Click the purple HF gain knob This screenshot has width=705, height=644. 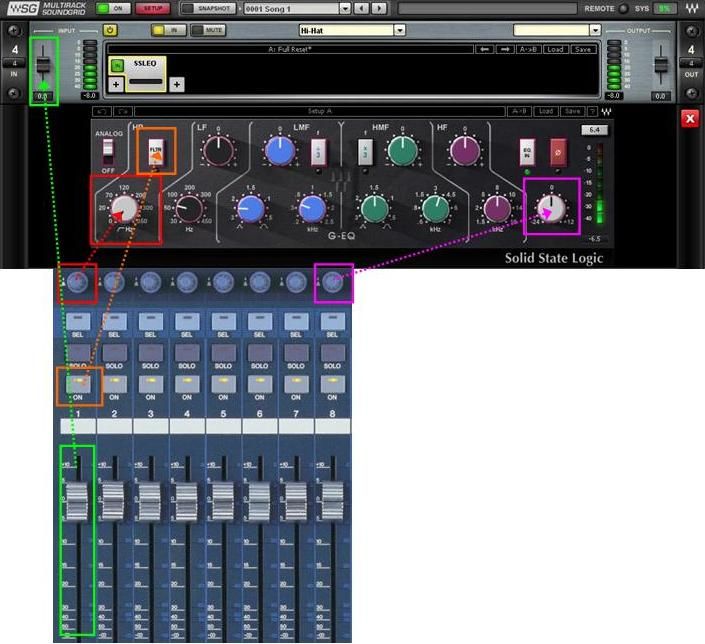click(465, 151)
